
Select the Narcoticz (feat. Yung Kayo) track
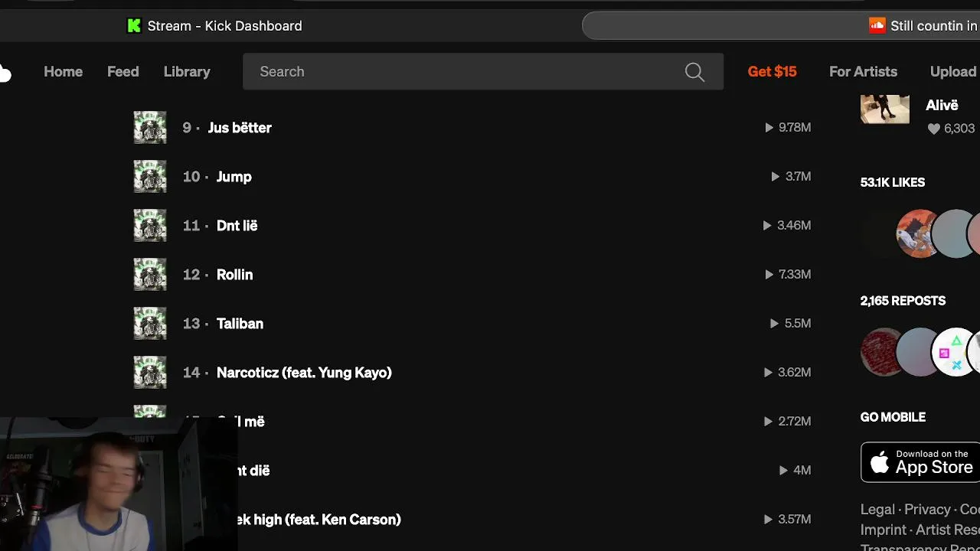tap(304, 373)
